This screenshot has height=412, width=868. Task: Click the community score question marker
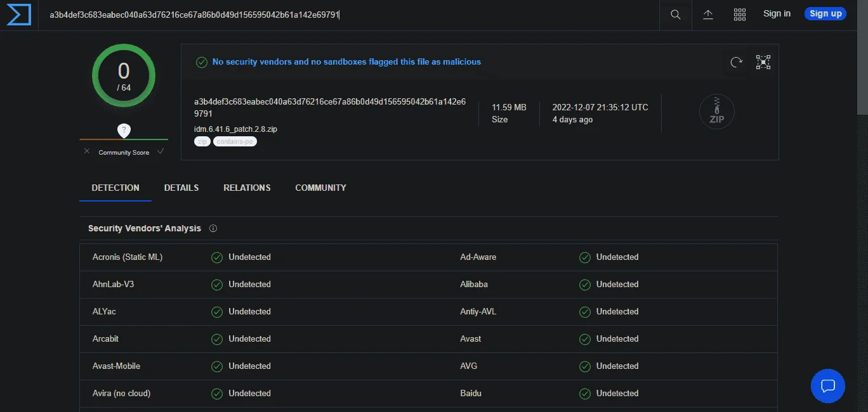tap(124, 131)
